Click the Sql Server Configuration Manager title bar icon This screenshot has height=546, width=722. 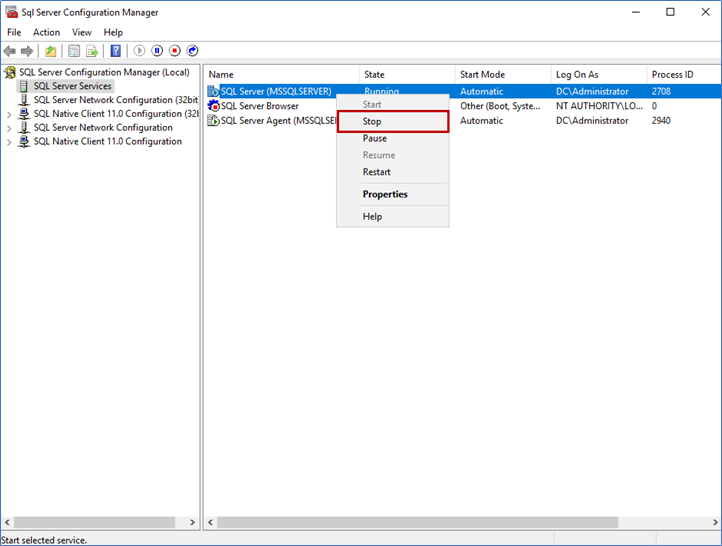(12, 12)
